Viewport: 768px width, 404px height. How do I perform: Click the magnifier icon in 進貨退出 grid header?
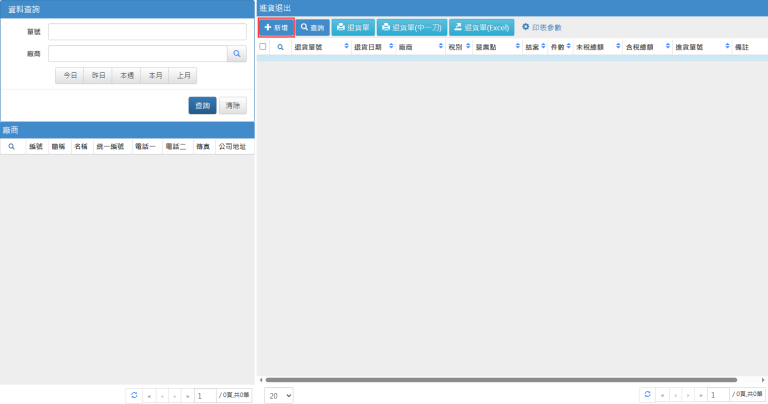pyautogui.click(x=280, y=47)
